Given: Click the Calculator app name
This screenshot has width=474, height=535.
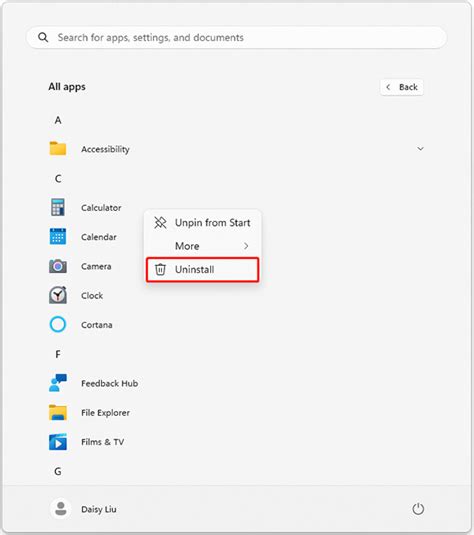Looking at the screenshot, I should (x=101, y=207).
